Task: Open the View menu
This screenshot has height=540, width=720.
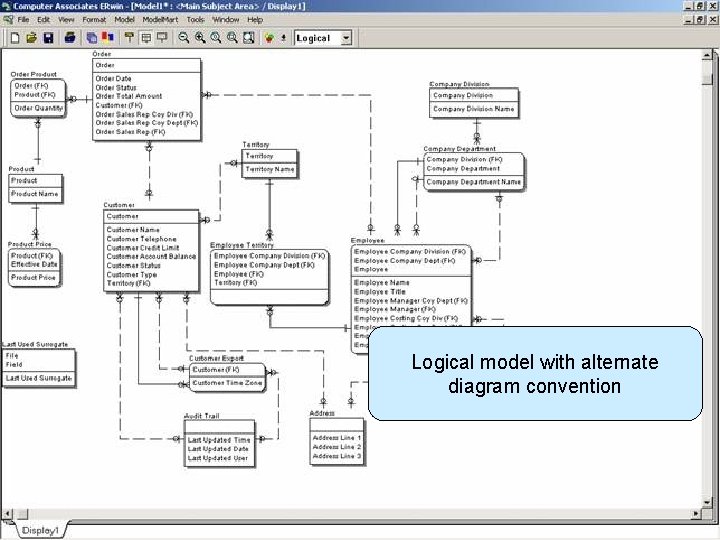Action: 67,20
